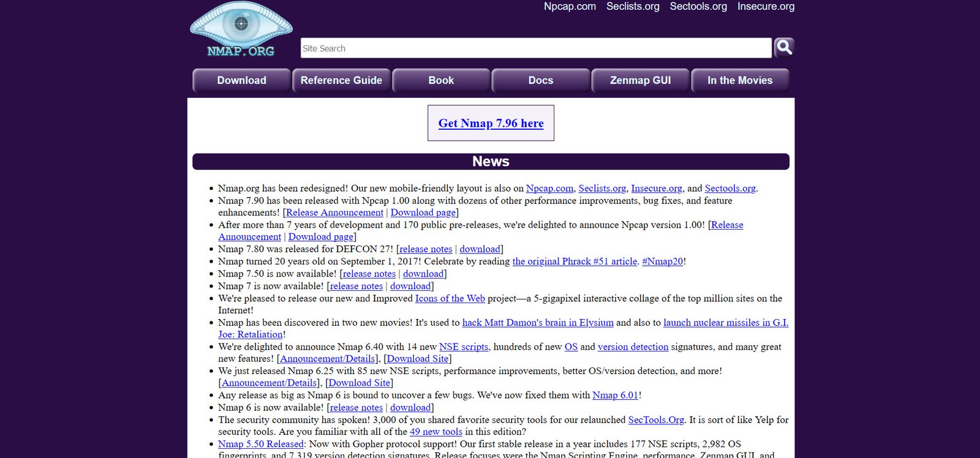Viewport: 980px width, 458px height.
Task: Open the version detection link
Action: [633, 347]
